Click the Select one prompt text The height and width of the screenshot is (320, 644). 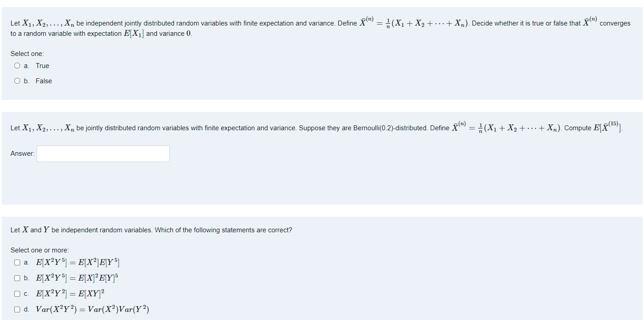27,53
